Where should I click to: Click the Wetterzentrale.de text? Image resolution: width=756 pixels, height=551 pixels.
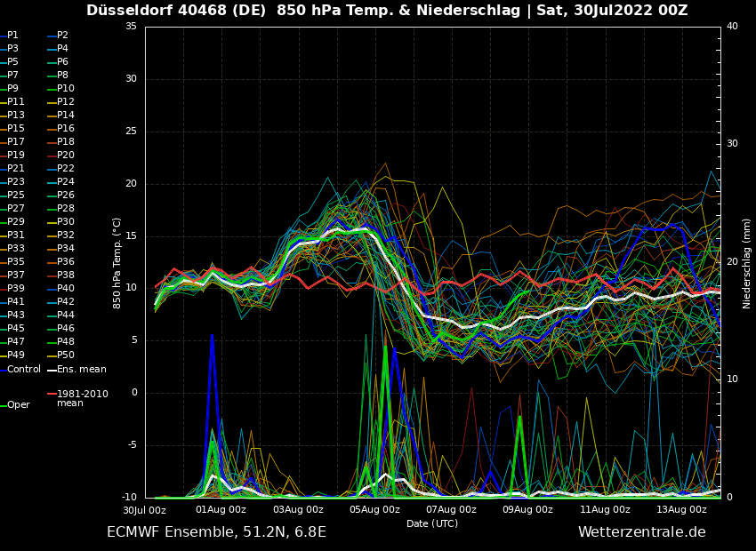coord(641,532)
